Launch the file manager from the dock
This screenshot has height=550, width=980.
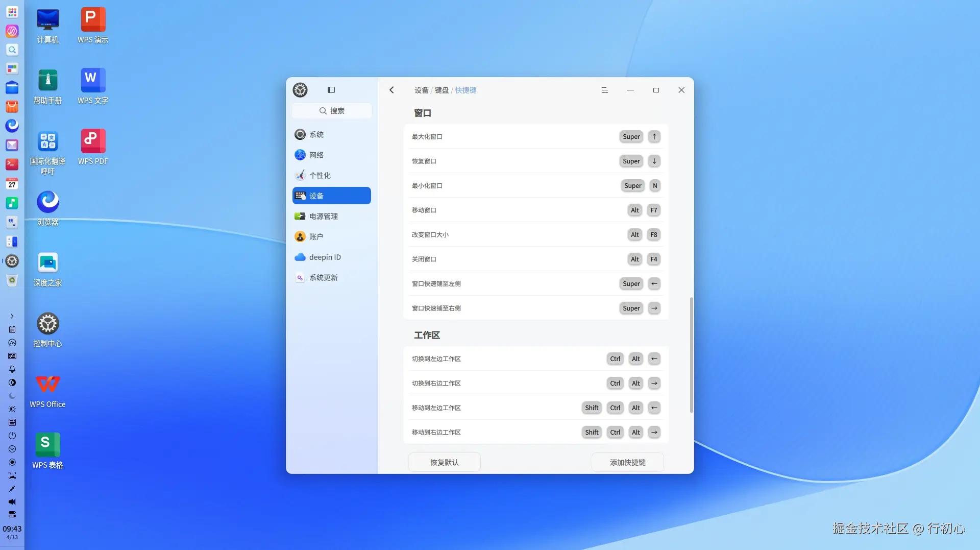coord(12,87)
